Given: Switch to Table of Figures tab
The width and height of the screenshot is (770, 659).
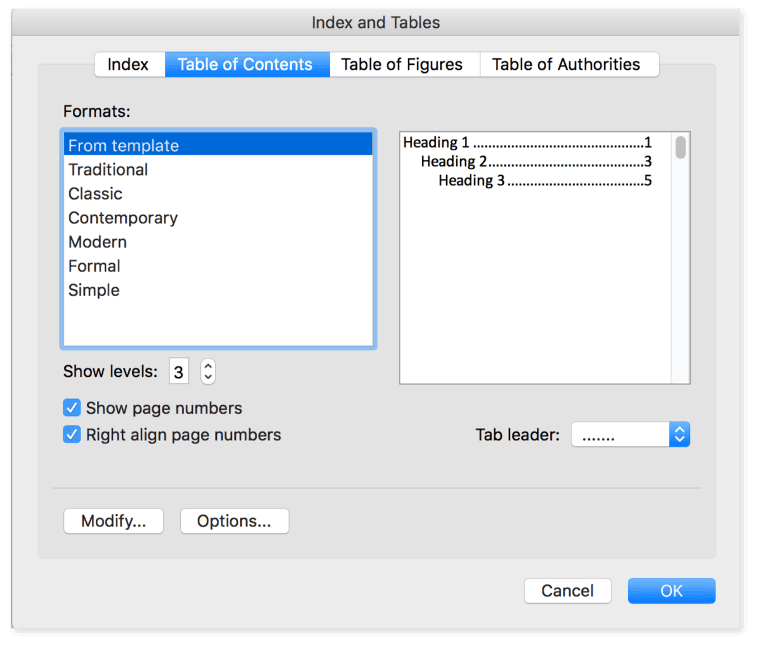Looking at the screenshot, I should [x=402, y=64].
